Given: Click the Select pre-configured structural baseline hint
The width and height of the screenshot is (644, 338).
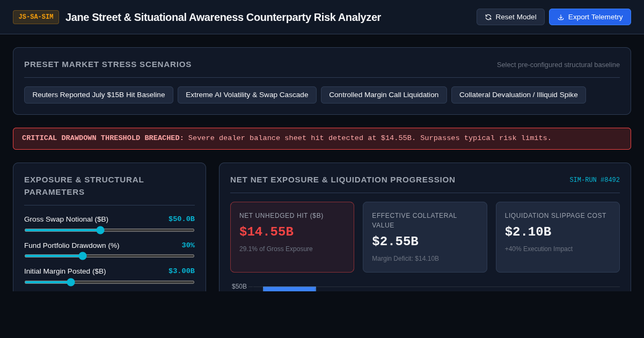Looking at the screenshot, I should pyautogui.click(x=558, y=64).
